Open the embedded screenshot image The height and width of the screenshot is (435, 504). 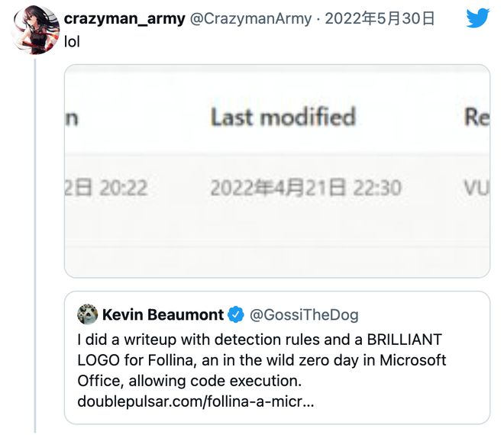tap(277, 170)
